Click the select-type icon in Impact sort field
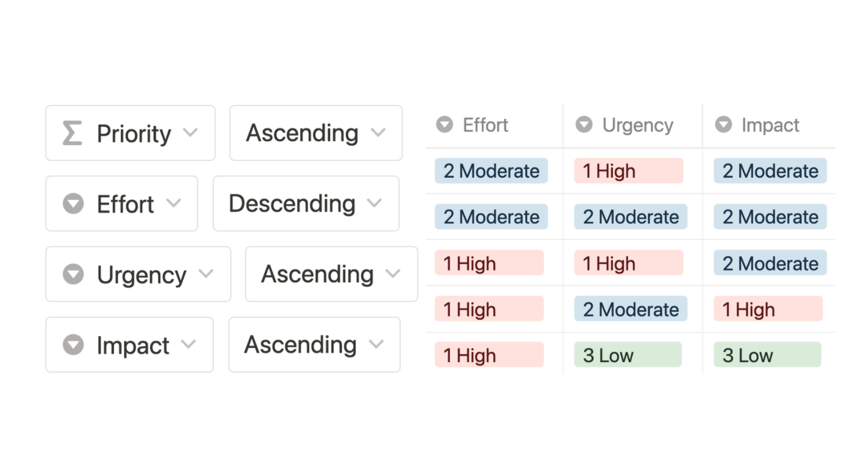The height and width of the screenshot is (475, 868). point(73,345)
